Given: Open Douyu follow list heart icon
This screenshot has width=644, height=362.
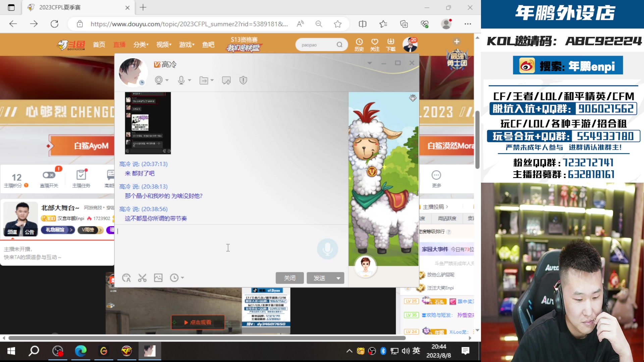Looking at the screenshot, I should [x=375, y=45].
